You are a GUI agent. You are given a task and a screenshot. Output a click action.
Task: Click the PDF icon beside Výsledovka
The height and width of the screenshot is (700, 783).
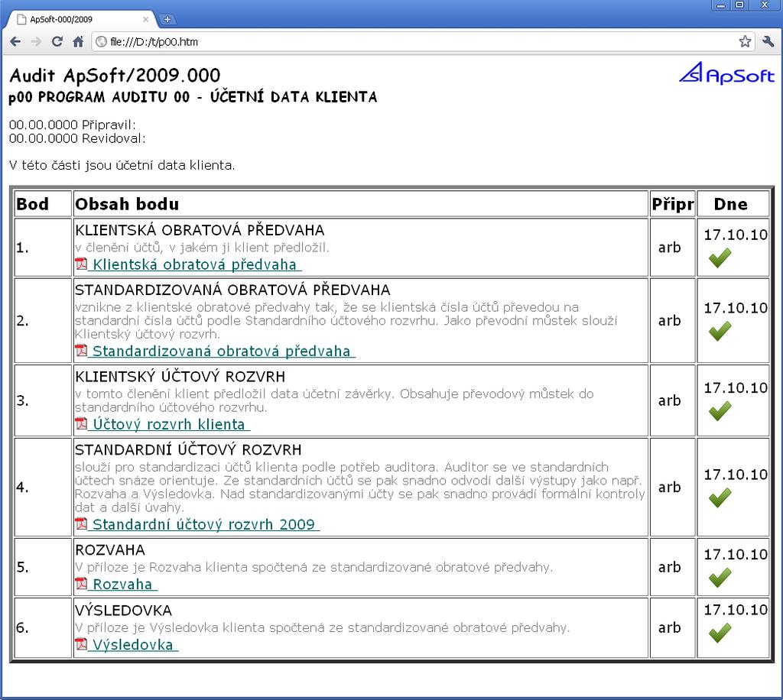(81, 645)
